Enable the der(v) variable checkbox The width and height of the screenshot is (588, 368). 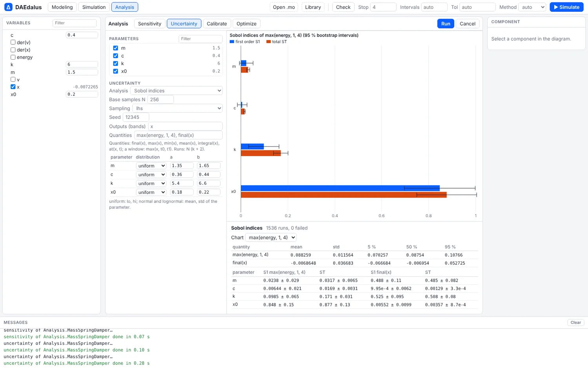pos(13,42)
